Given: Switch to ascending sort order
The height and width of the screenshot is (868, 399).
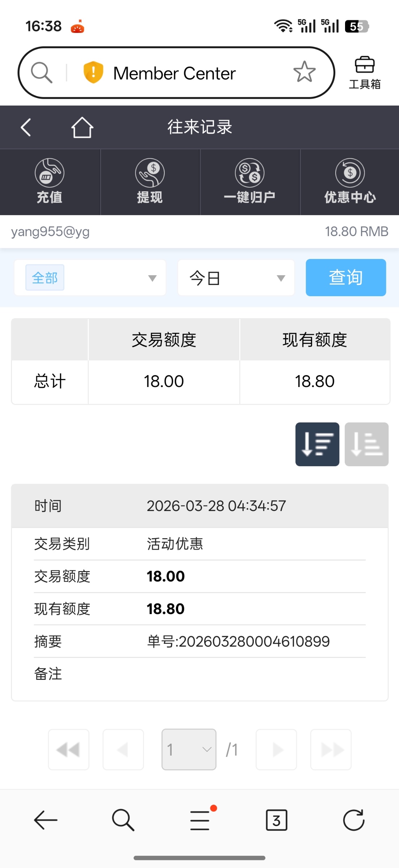Looking at the screenshot, I should 366,444.
